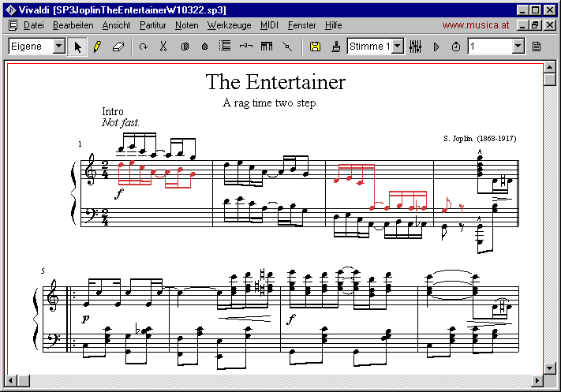This screenshot has width=561, height=392.
Task: Click the measure number 5 label
Action: [43, 271]
